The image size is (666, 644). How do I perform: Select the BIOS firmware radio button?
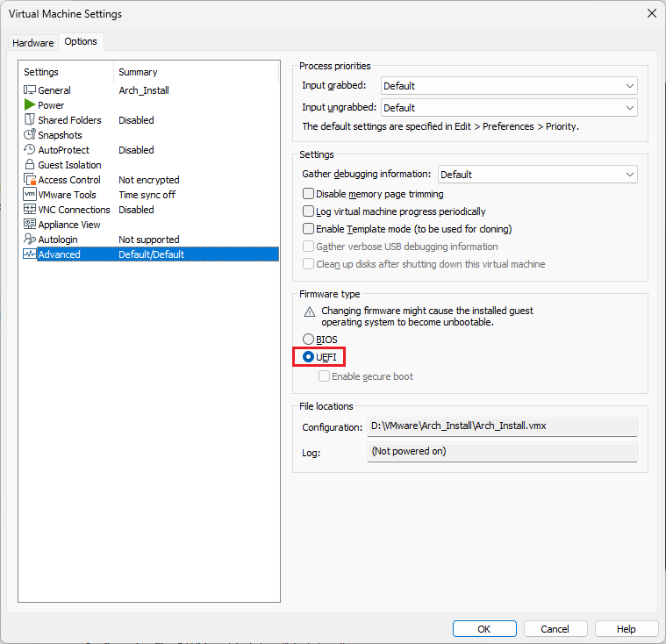(308, 340)
